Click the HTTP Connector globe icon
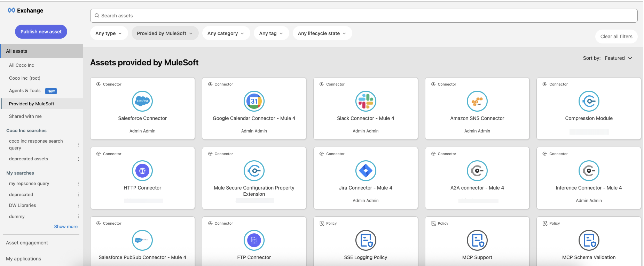 tap(142, 171)
